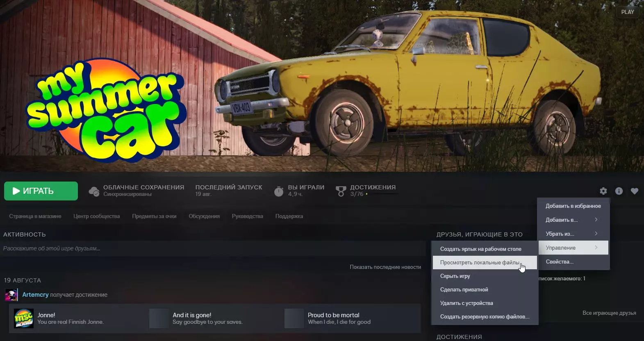Image resolution: width=644 pixels, height=341 pixels.
Task: Choose Скрыть игру menu option
Action: pyautogui.click(x=485, y=276)
